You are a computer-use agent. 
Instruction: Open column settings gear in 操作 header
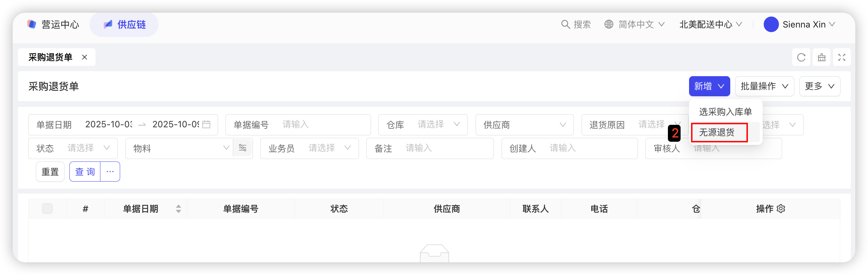point(781,209)
